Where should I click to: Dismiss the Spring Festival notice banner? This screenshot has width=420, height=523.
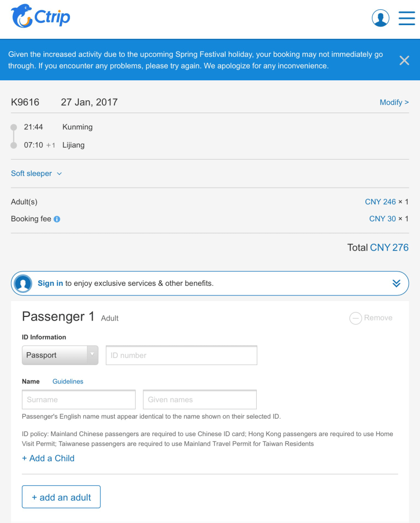pos(404,60)
